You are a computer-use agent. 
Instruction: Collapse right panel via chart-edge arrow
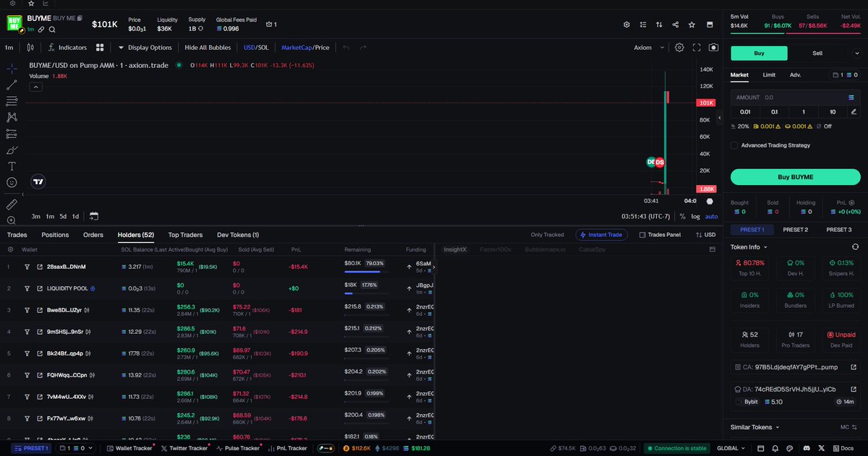[x=720, y=117]
